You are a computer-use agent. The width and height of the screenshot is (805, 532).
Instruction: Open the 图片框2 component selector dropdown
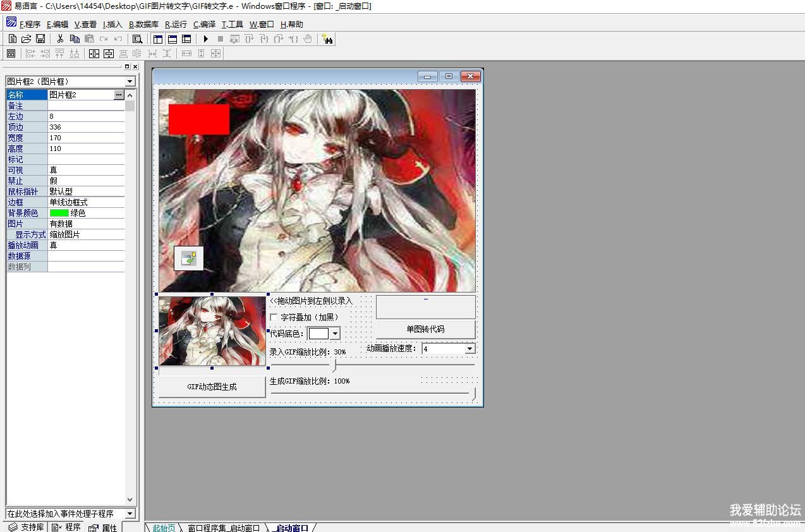coord(130,82)
